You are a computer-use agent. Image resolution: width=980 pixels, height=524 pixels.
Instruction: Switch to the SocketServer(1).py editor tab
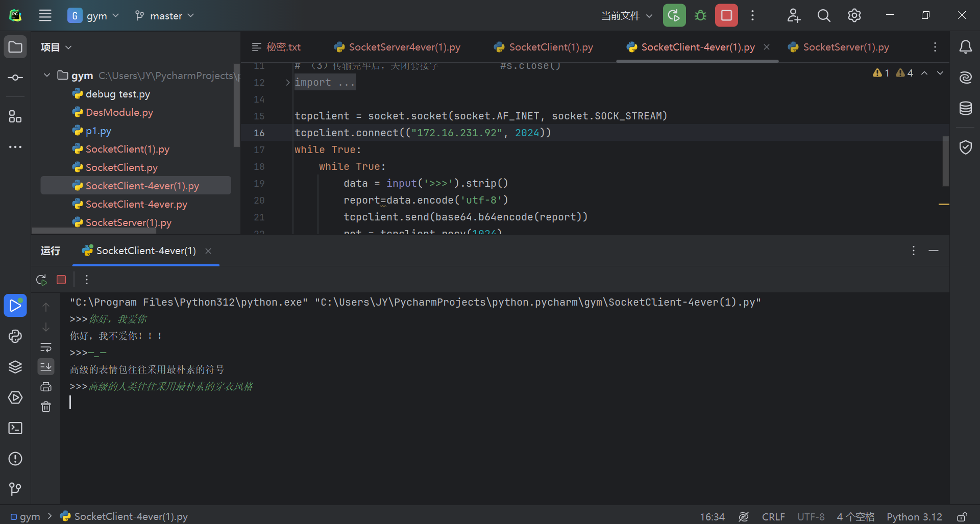click(x=839, y=47)
